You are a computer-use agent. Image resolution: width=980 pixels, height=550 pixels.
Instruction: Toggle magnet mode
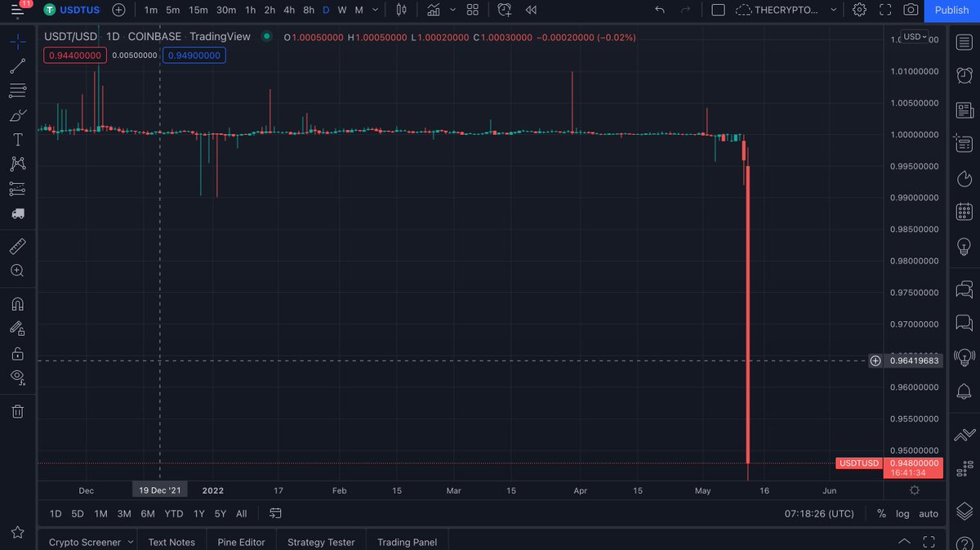click(17, 304)
